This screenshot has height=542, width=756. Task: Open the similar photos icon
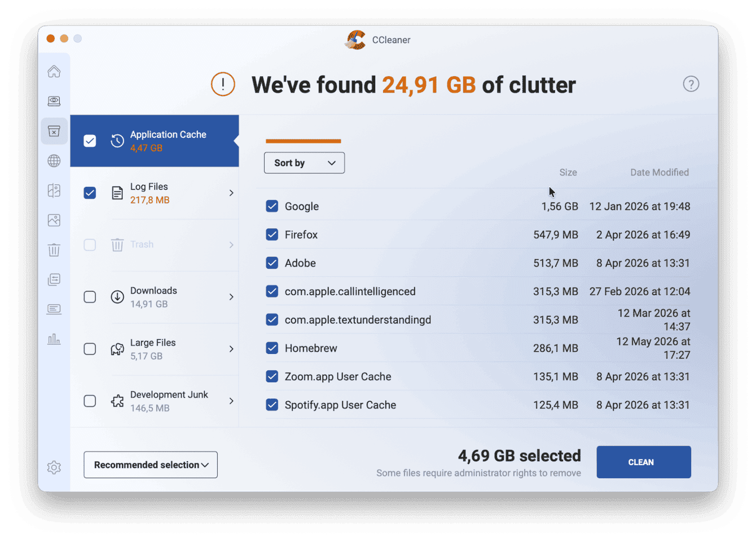coord(54,220)
